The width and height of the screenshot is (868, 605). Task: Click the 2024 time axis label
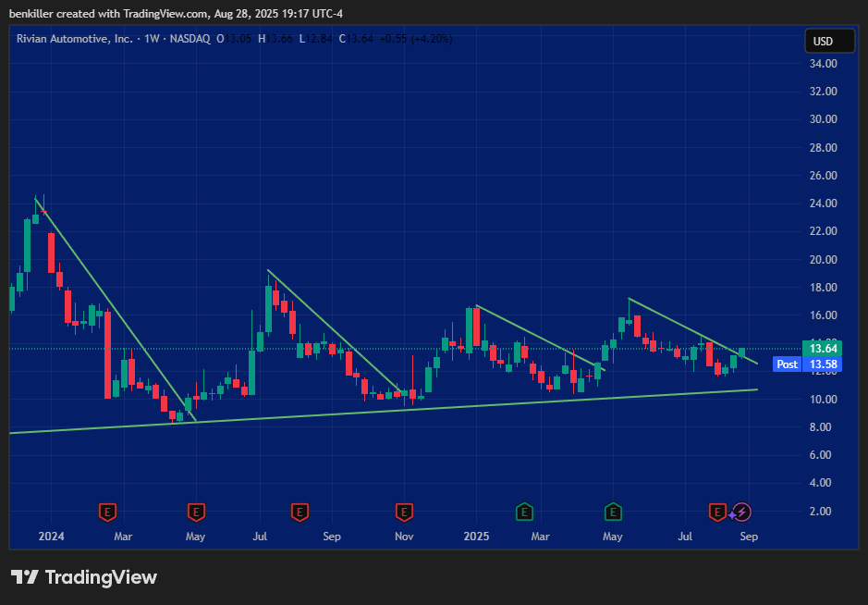(51, 537)
